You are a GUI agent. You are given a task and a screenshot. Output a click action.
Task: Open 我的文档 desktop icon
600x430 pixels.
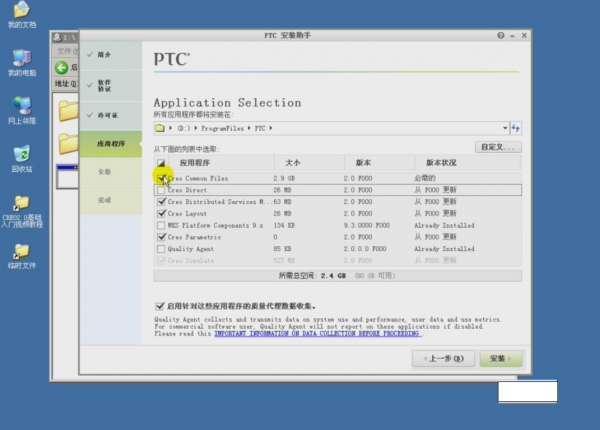[21, 14]
